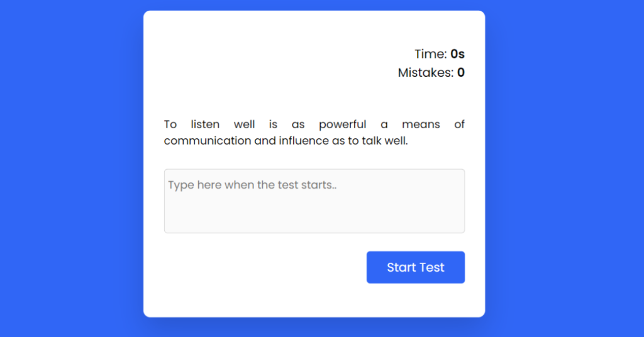Click the word "is" in the quote
This screenshot has height=337, width=644.
273,124
